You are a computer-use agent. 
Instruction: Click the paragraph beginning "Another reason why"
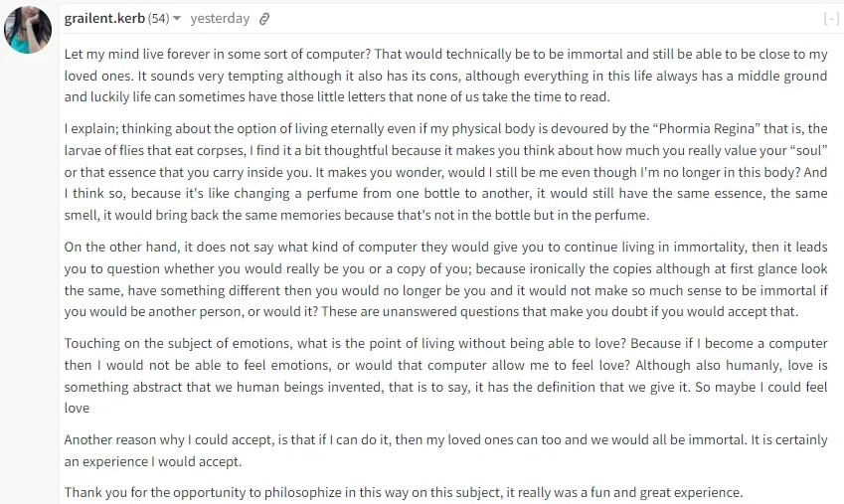445,450
